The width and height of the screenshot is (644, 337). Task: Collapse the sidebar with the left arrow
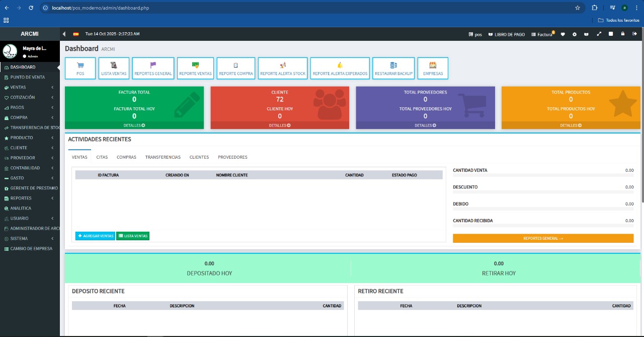tap(64, 34)
